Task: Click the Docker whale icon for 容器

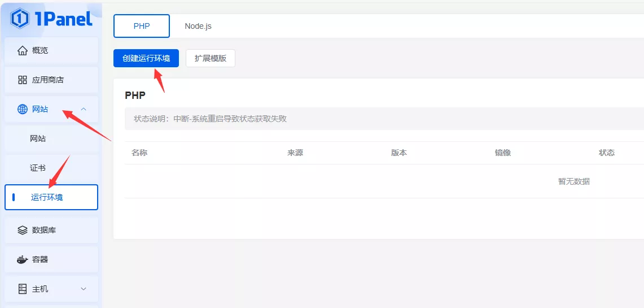Action: tap(23, 260)
